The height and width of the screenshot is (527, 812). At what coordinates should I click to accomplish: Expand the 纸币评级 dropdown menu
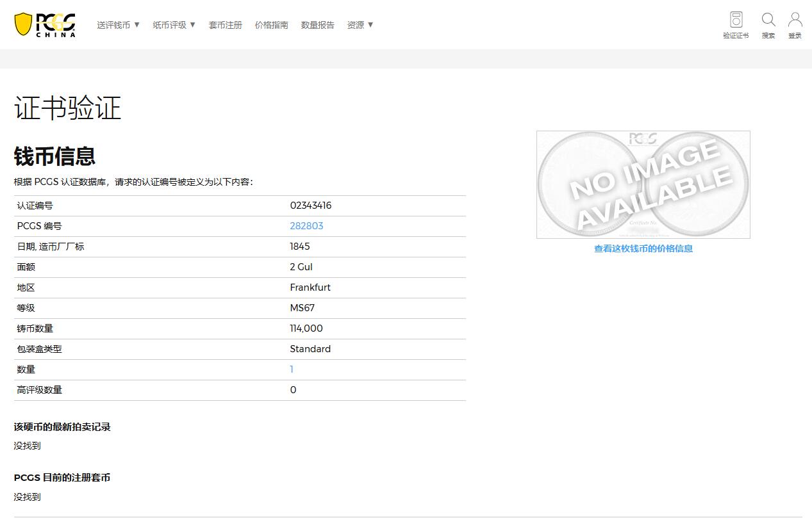(x=174, y=25)
